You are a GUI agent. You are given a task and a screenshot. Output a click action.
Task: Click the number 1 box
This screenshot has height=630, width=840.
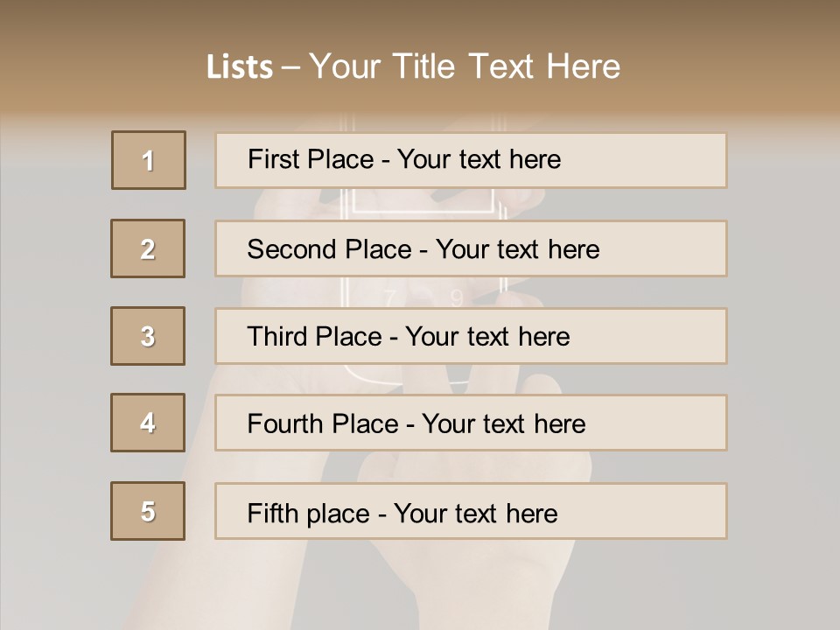pyautogui.click(x=149, y=160)
